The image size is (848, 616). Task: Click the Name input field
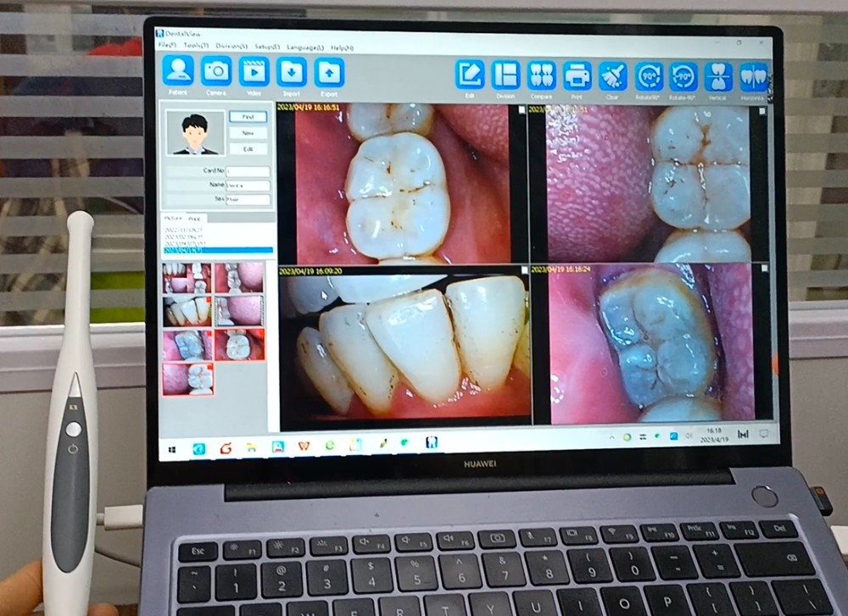[248, 186]
